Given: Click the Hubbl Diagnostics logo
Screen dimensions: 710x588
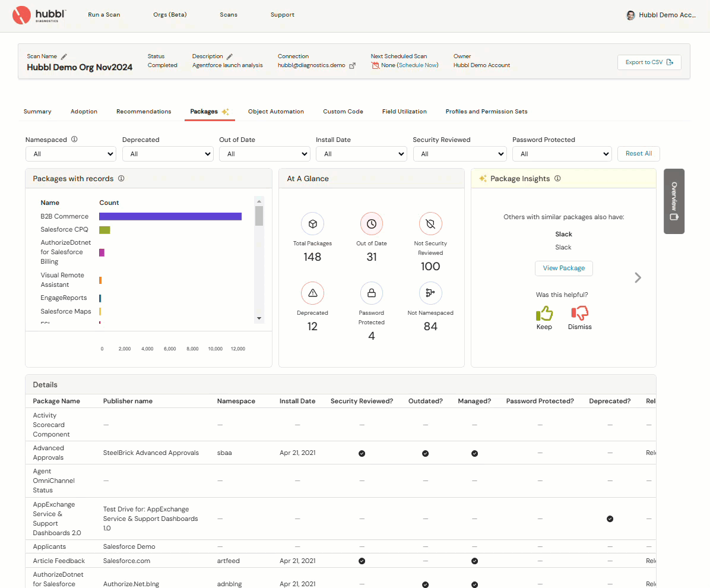Looking at the screenshot, I should pyautogui.click(x=39, y=15).
